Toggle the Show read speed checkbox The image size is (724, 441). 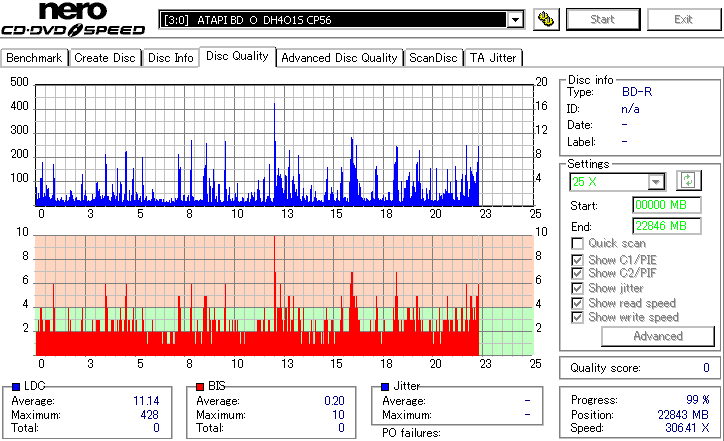pyautogui.click(x=577, y=303)
